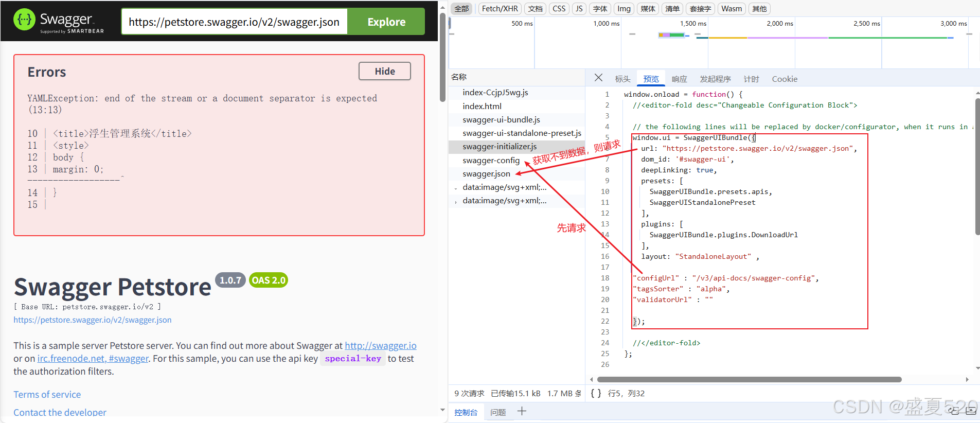Click the OAS 2.0 badge
The width and height of the screenshot is (980, 423).
point(268,280)
